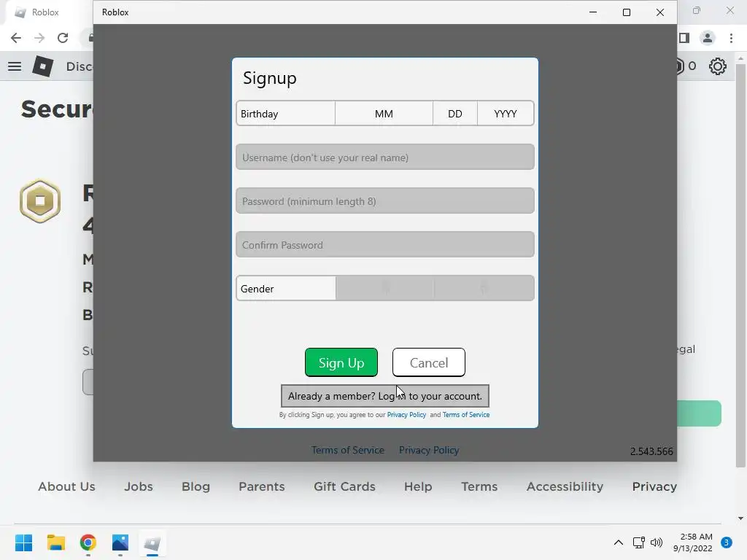
Task: Click the Roblox logo in site header
Action: [43, 66]
